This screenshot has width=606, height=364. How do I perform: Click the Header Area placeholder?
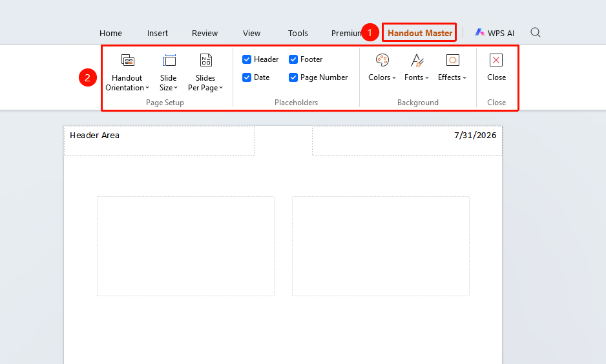tap(159, 141)
